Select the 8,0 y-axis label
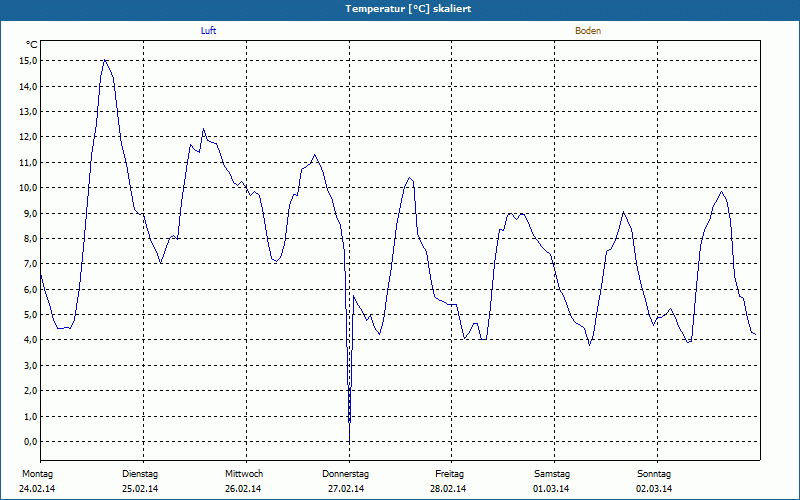 pyautogui.click(x=33, y=238)
